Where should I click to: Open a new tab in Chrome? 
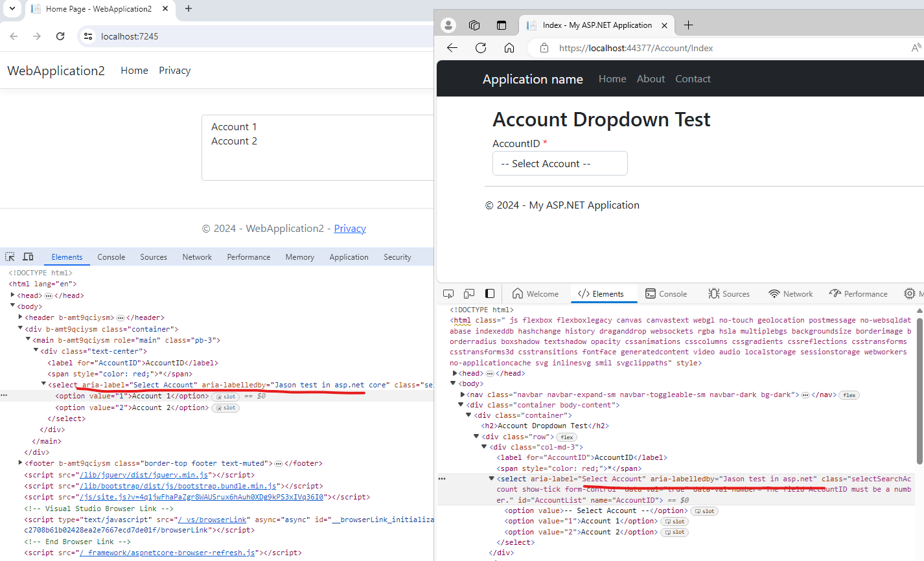pyautogui.click(x=189, y=8)
